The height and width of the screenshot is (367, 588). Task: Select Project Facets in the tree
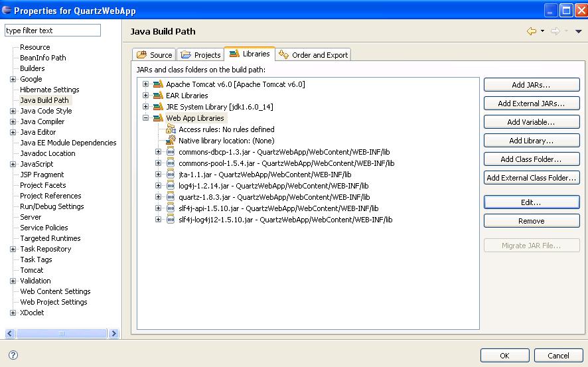(42, 185)
